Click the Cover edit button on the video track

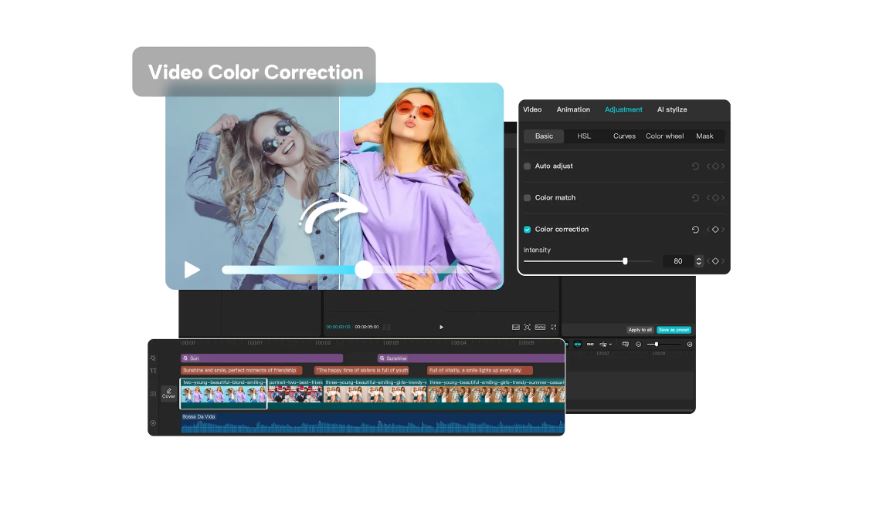pos(169,394)
